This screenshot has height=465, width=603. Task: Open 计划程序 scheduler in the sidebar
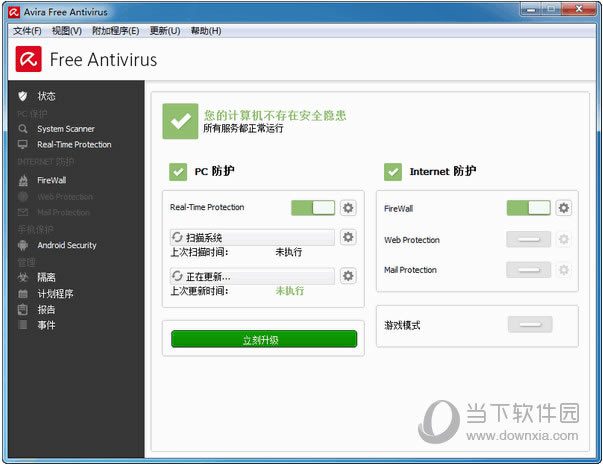(55, 294)
